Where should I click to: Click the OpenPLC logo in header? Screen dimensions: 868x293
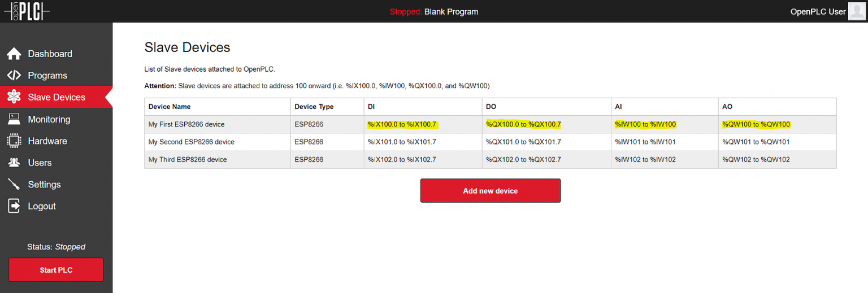click(x=27, y=11)
